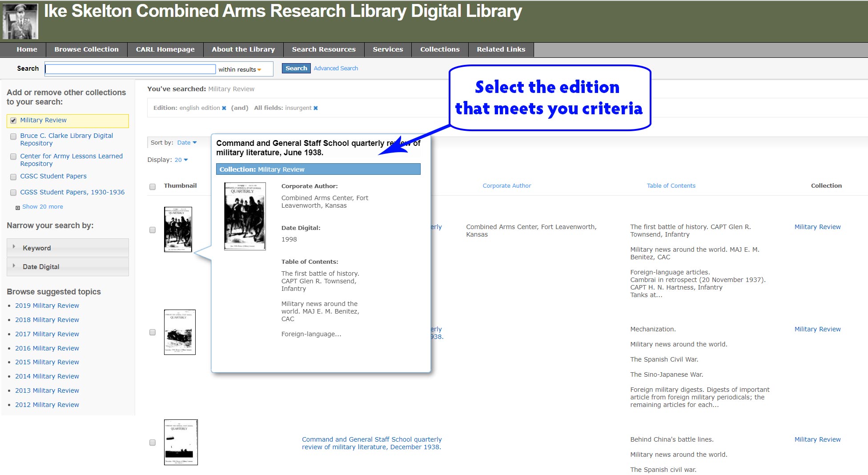Open the 2017 Military Review topic

[x=47, y=334]
